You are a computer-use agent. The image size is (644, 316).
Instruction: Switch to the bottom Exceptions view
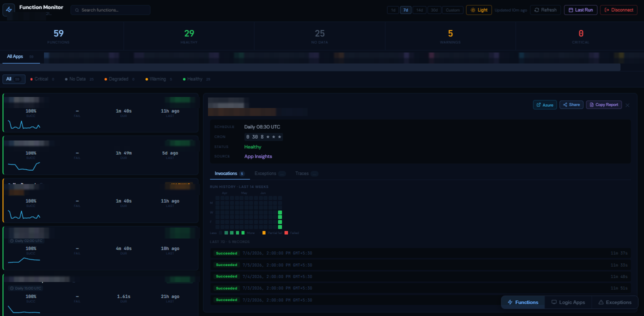(x=614, y=302)
